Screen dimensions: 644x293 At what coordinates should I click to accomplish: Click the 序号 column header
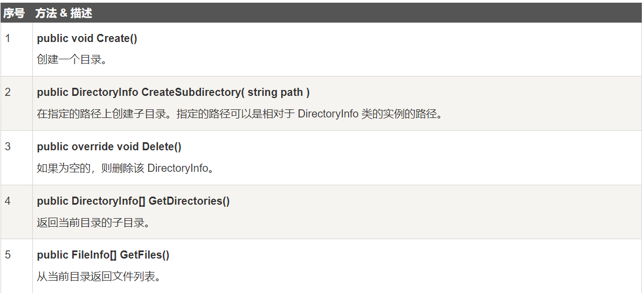(14, 13)
